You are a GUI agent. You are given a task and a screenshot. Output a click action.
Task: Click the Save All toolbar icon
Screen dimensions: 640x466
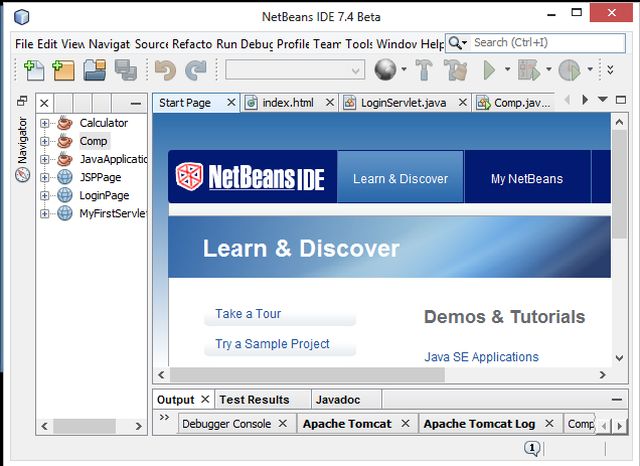coord(126,70)
